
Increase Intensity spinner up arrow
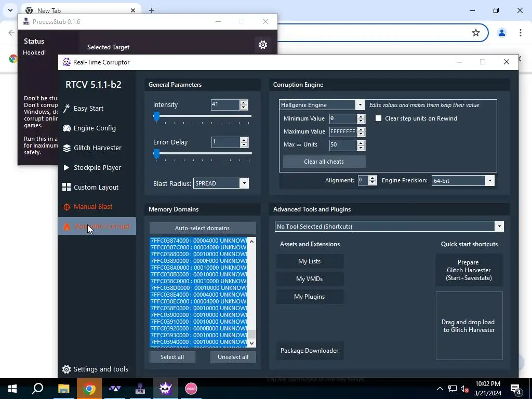pyautogui.click(x=243, y=102)
